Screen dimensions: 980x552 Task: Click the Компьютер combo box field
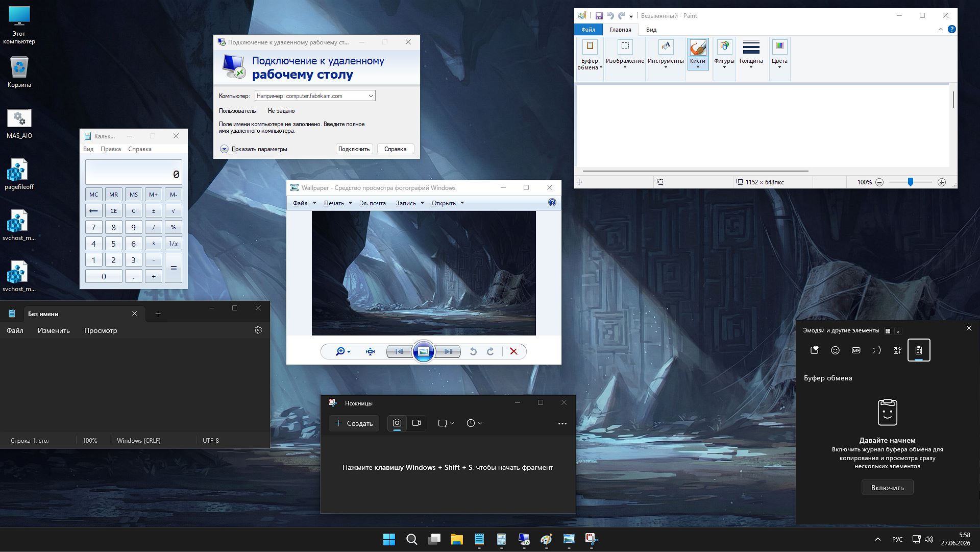coord(315,96)
